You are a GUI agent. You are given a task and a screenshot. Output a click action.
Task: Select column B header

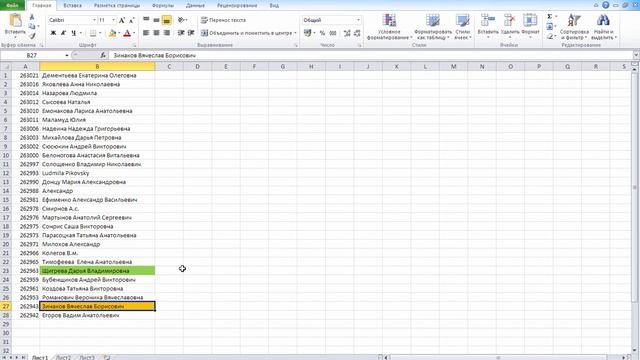point(97,67)
